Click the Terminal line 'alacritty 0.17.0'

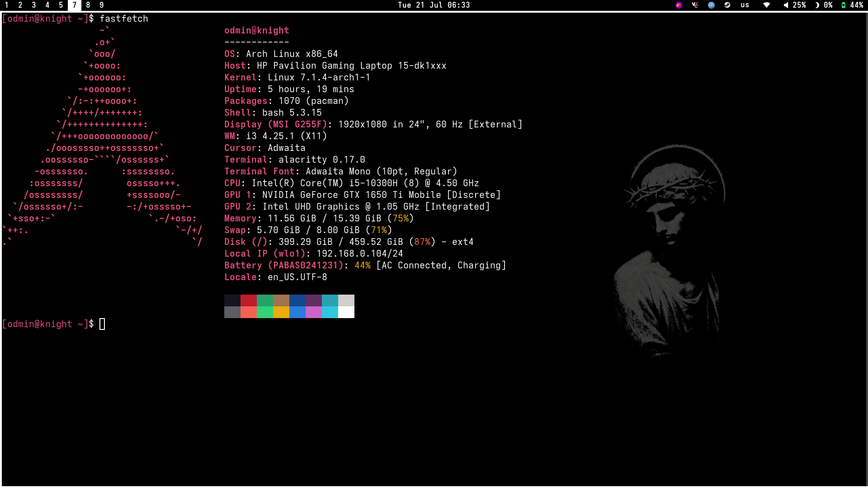pyautogui.click(x=295, y=160)
